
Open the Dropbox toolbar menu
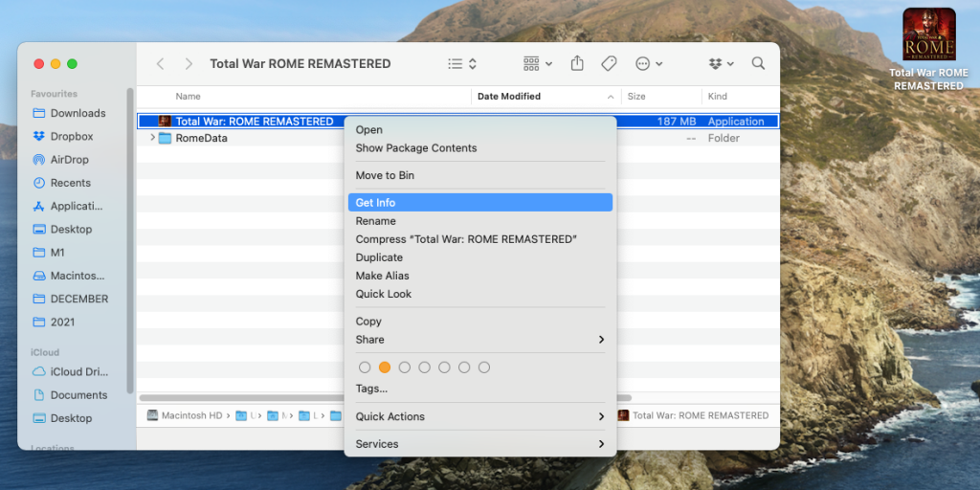722,64
